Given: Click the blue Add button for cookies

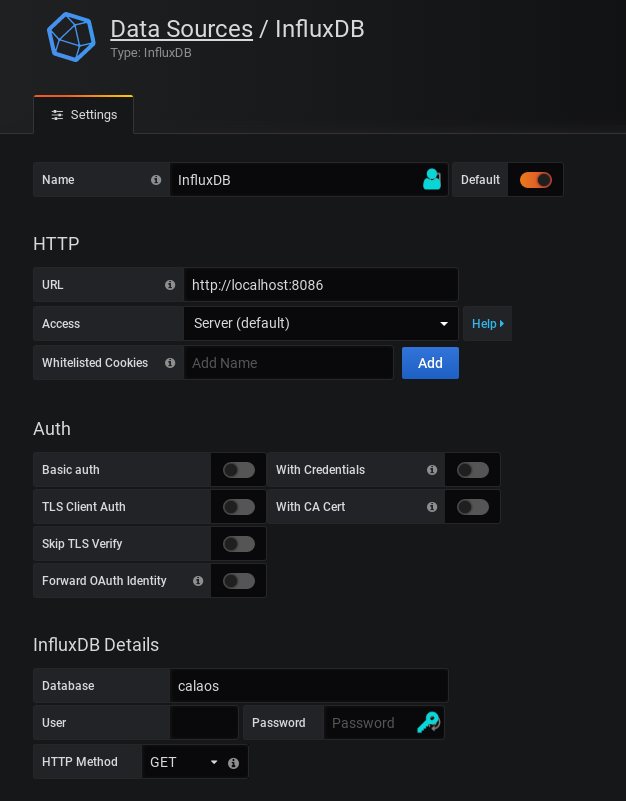Looking at the screenshot, I should click(x=430, y=363).
